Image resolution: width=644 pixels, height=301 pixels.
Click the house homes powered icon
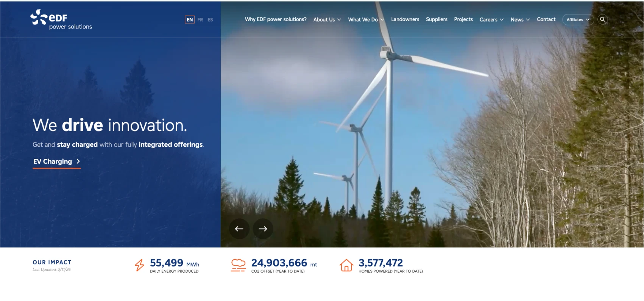346,265
